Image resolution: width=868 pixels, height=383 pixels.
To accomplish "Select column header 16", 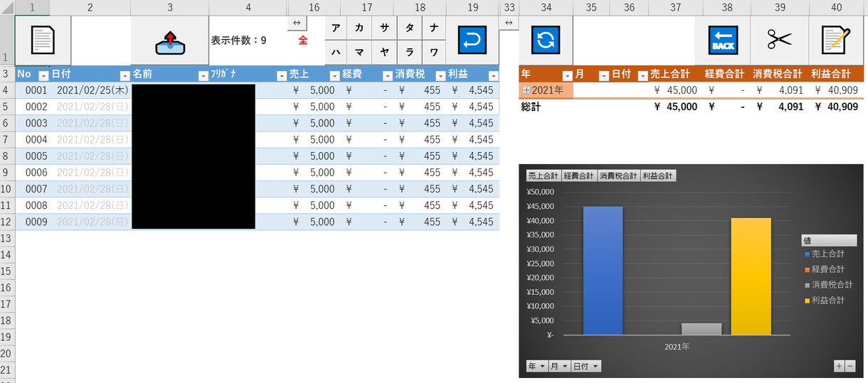I will pos(314,8).
